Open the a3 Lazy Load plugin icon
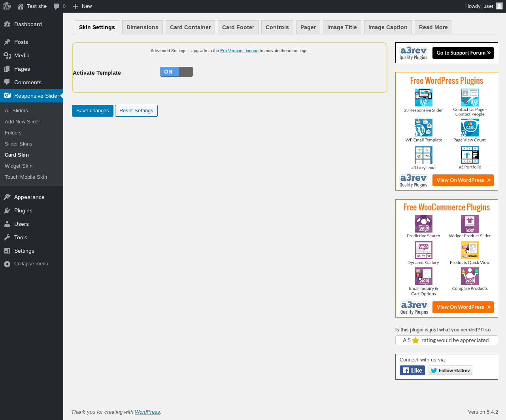This screenshot has height=420, width=506. pyautogui.click(x=423, y=155)
